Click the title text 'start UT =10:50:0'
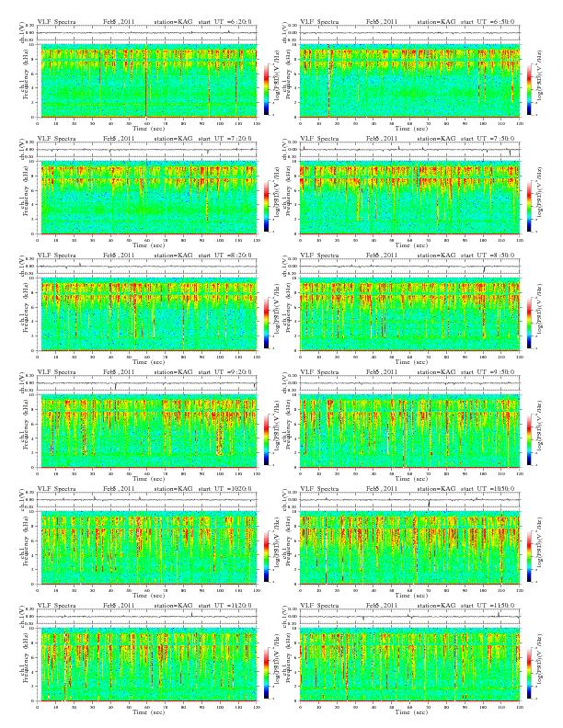This screenshot has width=563, height=728. point(488,489)
